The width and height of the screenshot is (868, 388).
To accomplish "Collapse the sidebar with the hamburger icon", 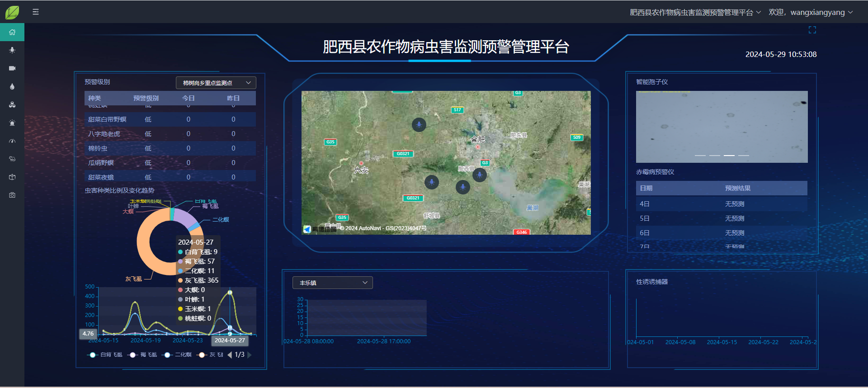I will pyautogui.click(x=36, y=12).
